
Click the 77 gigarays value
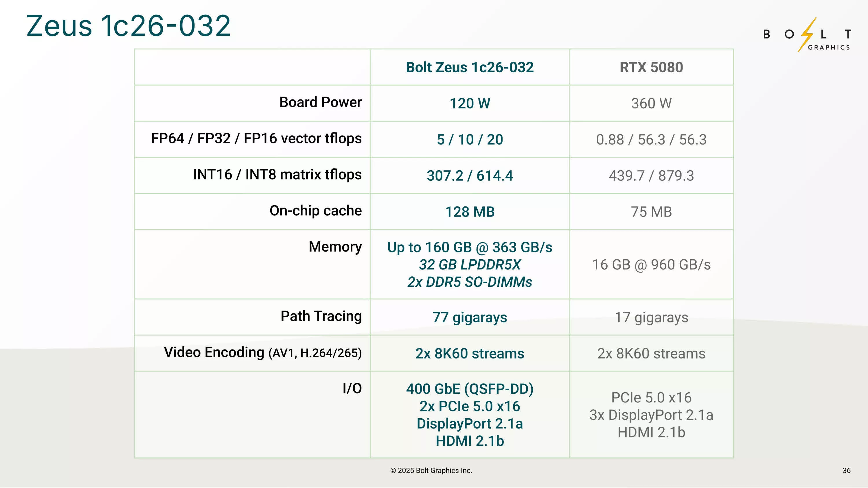point(470,318)
